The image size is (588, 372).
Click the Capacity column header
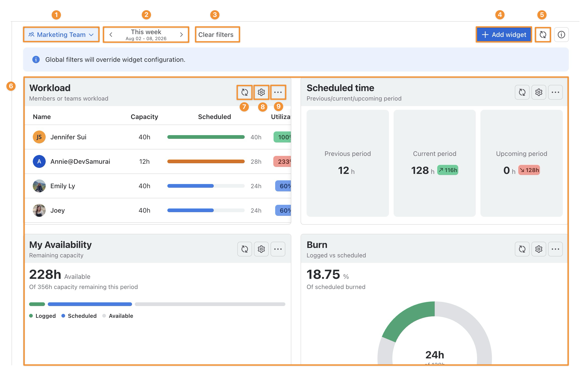(144, 117)
